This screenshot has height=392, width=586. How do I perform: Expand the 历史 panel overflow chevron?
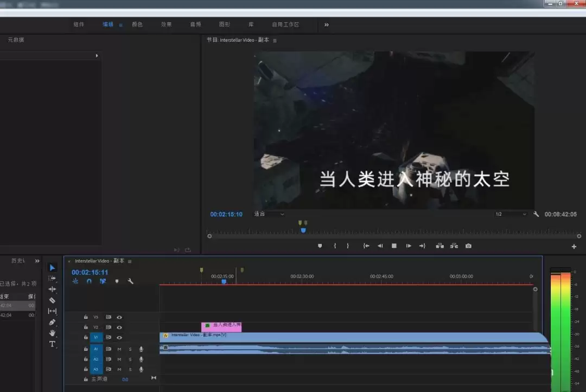pyautogui.click(x=37, y=261)
